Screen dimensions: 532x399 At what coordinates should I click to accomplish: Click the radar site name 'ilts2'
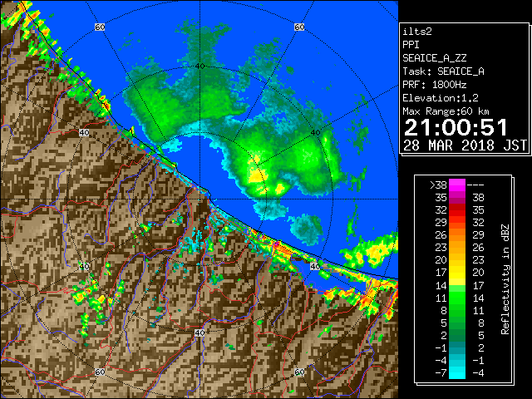click(417, 32)
